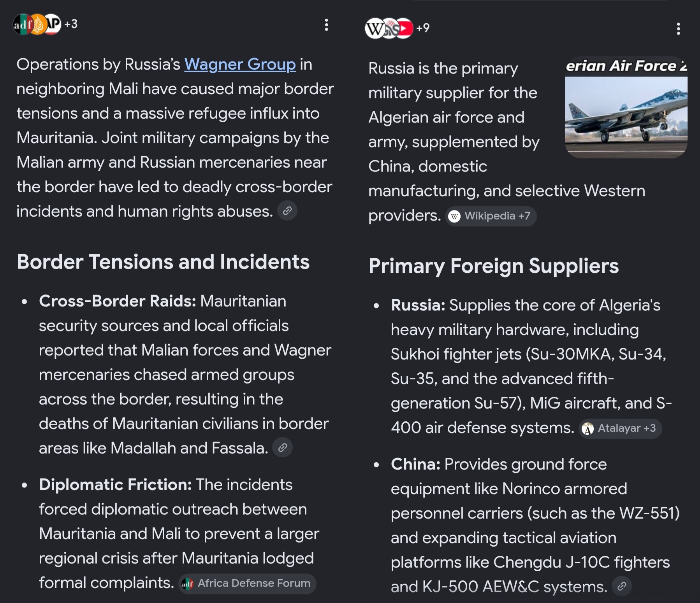Open the Africa Defense Forum source chip
This screenshot has width=700, height=603.
coord(247,584)
